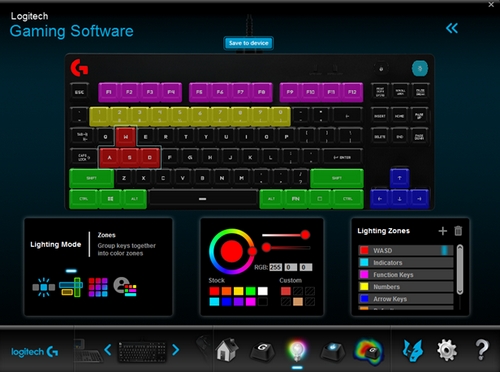The image size is (500, 372).
Task: Open the Home icon in bottom bar
Action: click(227, 350)
